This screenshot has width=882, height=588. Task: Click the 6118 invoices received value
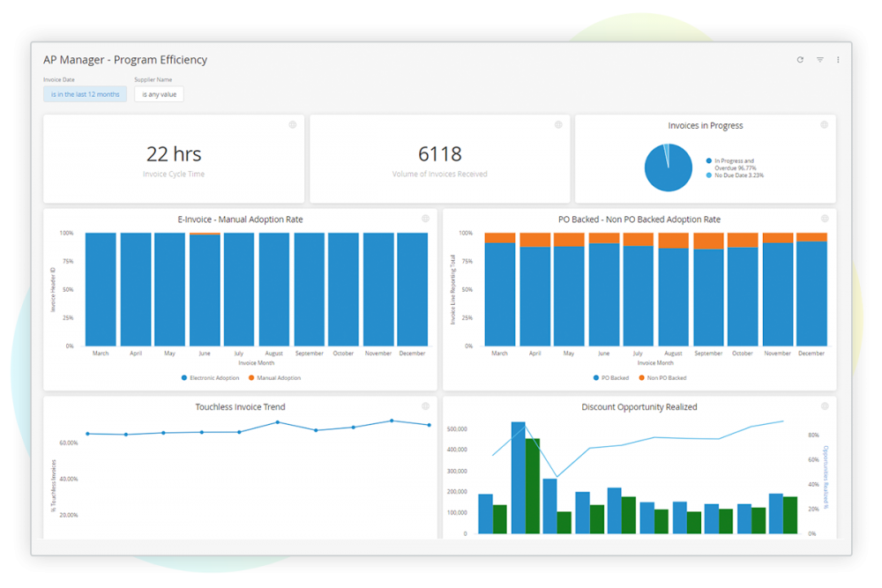(x=439, y=154)
